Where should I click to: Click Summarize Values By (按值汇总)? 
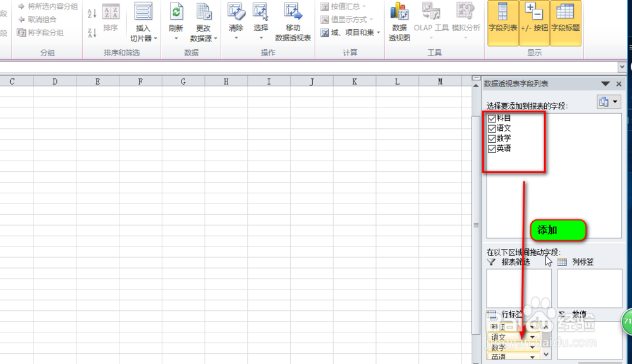[343, 6]
